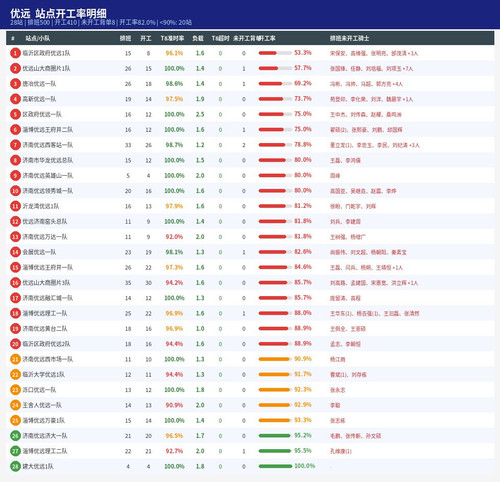Click the 88.0% rate in row 18
The height and width of the screenshot is (482, 500).
click(303, 313)
